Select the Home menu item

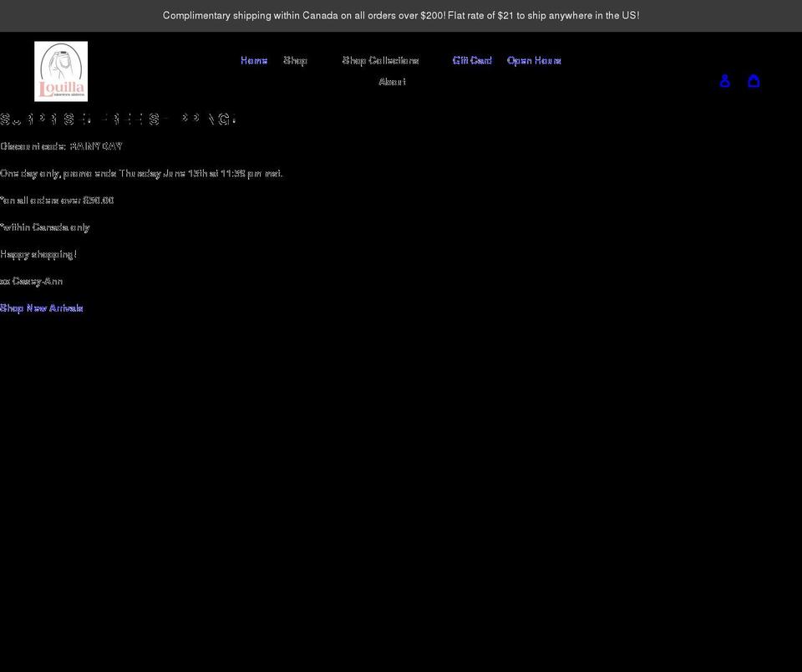click(253, 59)
